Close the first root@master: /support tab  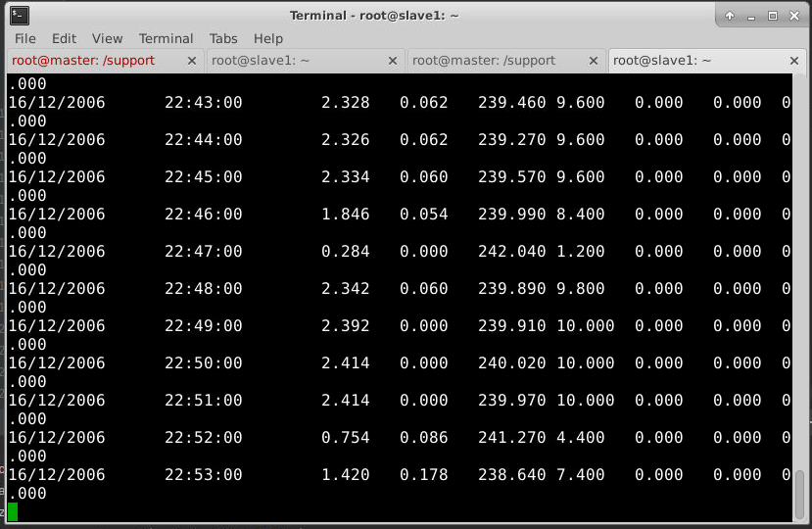[192, 61]
